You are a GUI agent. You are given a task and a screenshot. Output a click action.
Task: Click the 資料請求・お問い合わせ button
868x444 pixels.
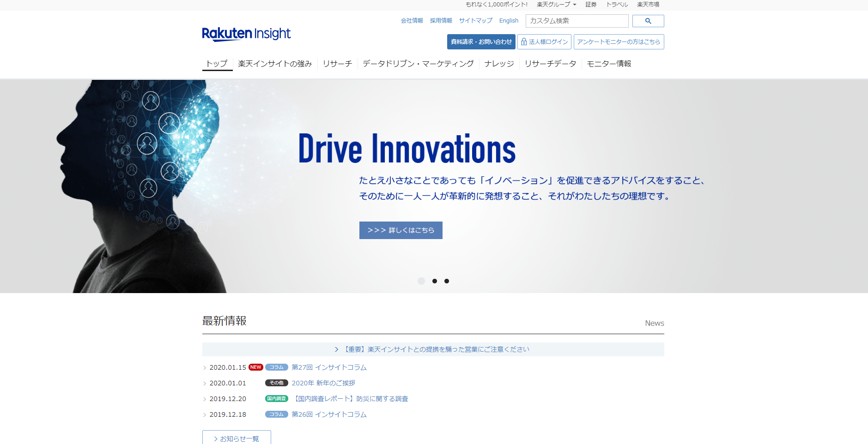[481, 42]
